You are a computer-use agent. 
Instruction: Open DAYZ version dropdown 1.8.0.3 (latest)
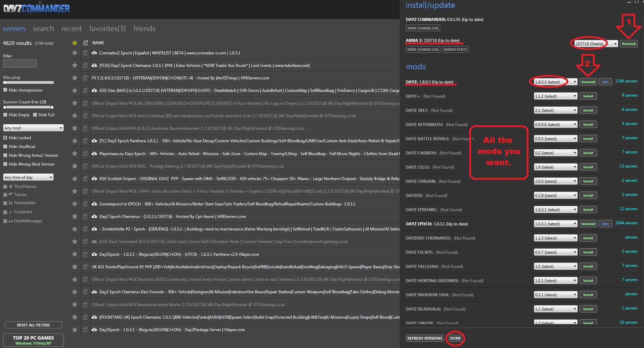point(555,82)
